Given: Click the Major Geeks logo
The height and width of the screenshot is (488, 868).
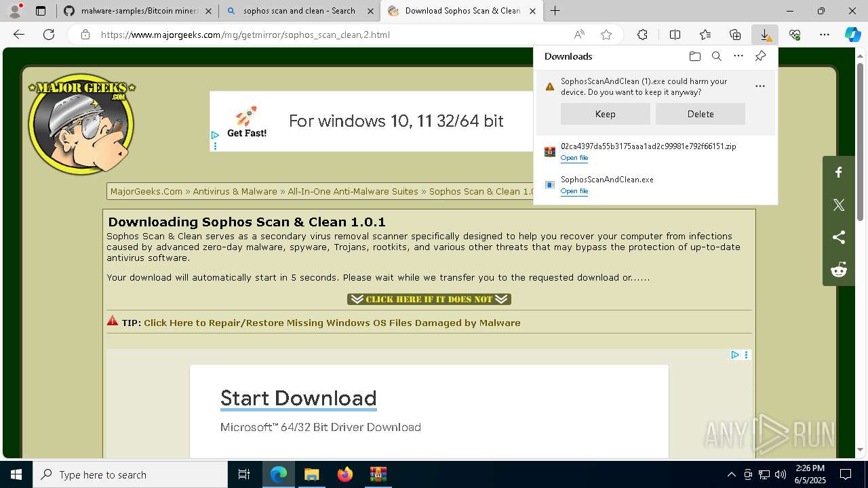Looking at the screenshot, I should (81, 124).
